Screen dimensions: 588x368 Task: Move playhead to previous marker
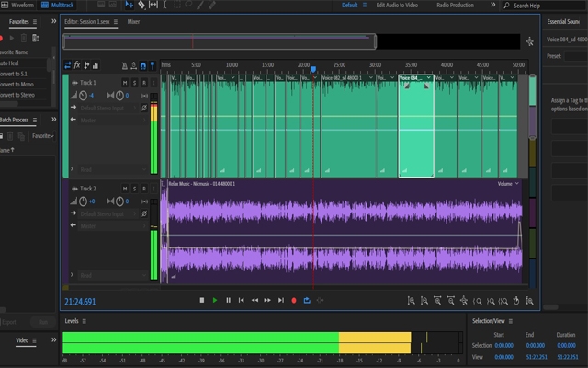pyautogui.click(x=241, y=301)
